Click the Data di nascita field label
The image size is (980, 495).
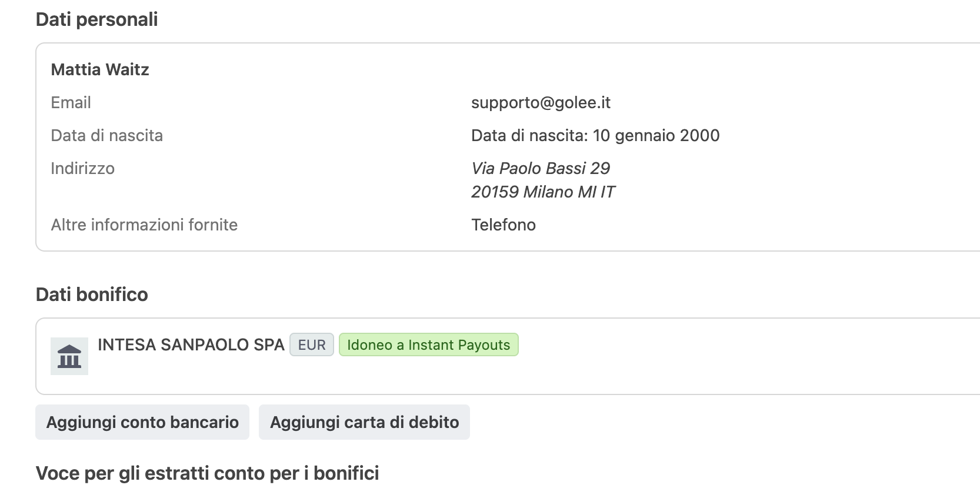tap(106, 136)
